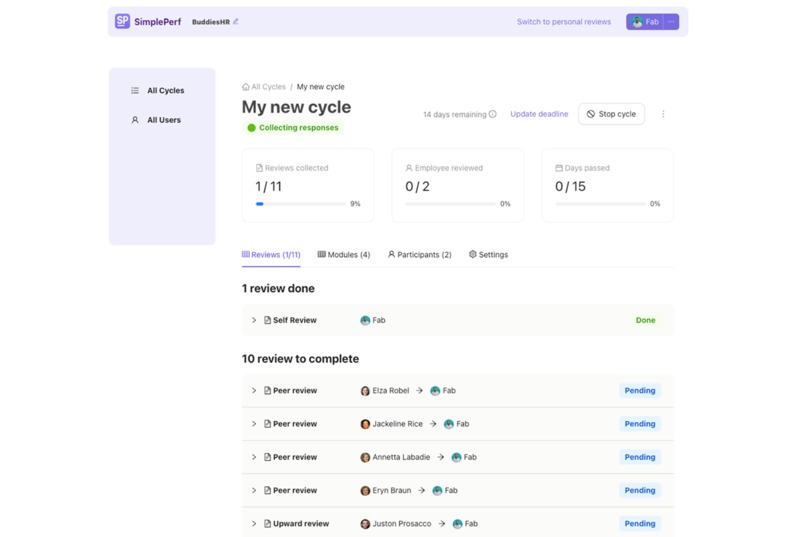
Task: Click All Cycles breadcrumb link
Action: coord(268,87)
